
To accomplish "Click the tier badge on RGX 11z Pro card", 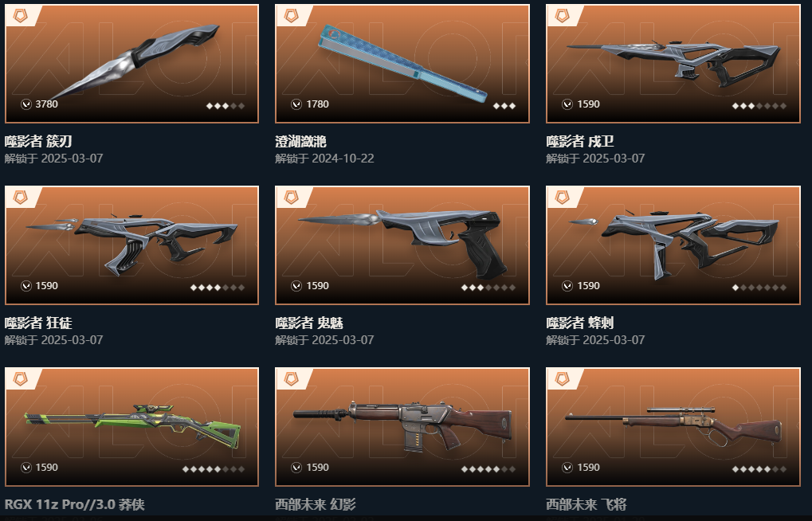I will click(20, 380).
